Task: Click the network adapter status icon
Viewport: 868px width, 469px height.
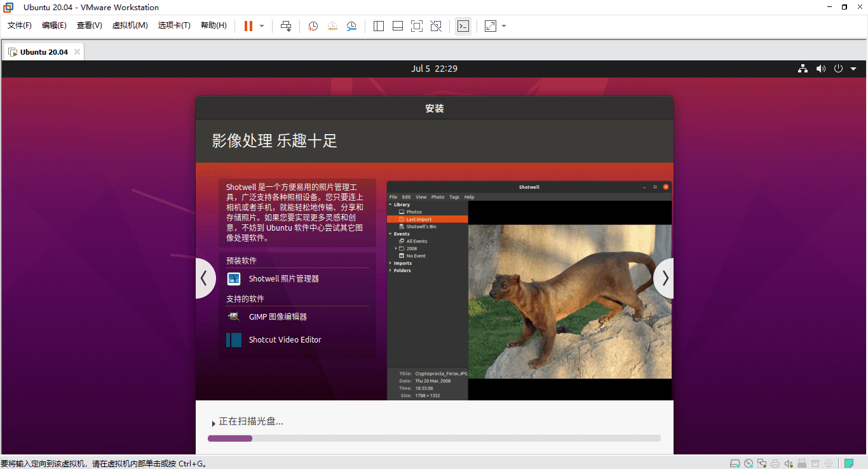Action: tap(762, 463)
